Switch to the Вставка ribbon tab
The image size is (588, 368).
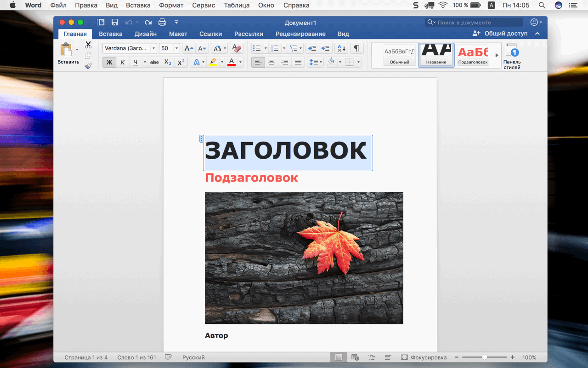pyautogui.click(x=111, y=34)
